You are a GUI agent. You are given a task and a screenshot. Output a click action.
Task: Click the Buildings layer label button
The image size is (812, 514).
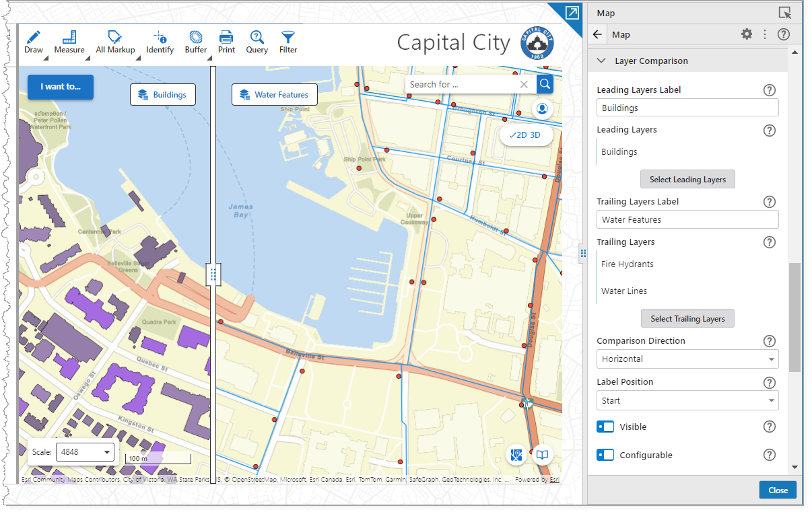click(x=163, y=95)
